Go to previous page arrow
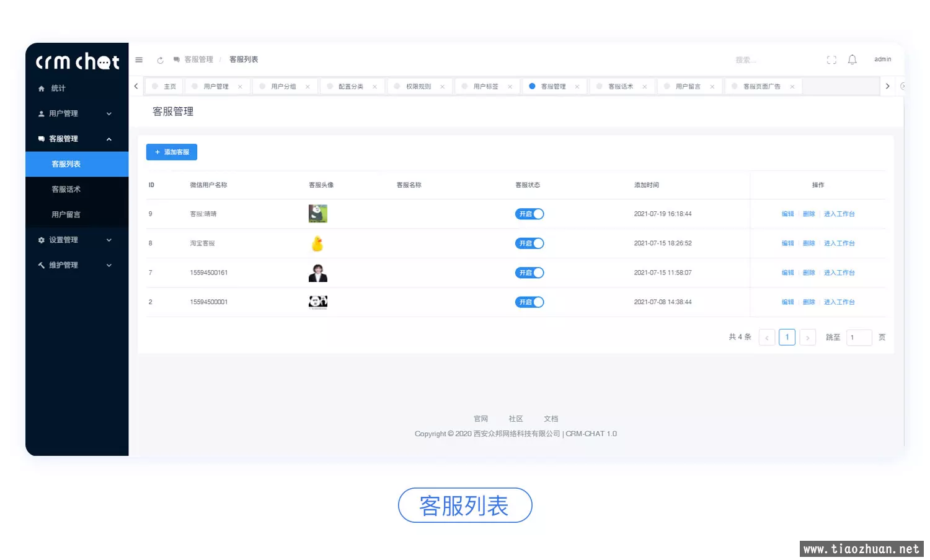The image size is (930, 560). [x=767, y=338]
